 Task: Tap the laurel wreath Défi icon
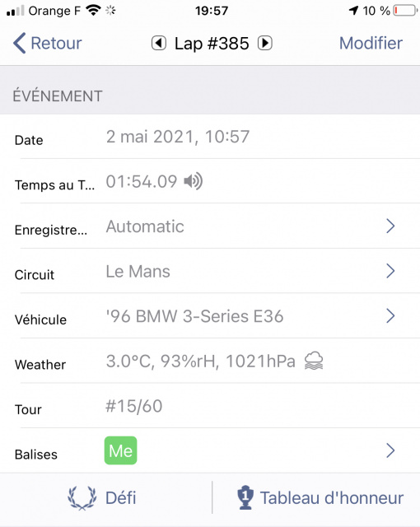click(x=82, y=497)
